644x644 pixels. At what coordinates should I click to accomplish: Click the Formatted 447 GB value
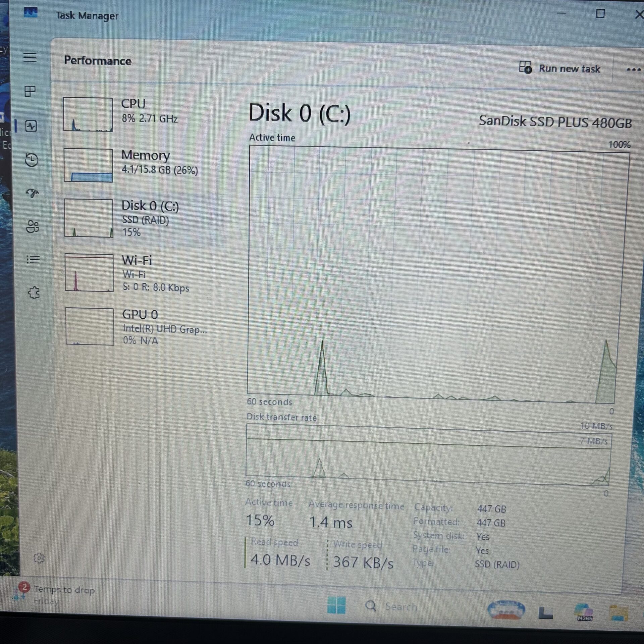(x=491, y=523)
